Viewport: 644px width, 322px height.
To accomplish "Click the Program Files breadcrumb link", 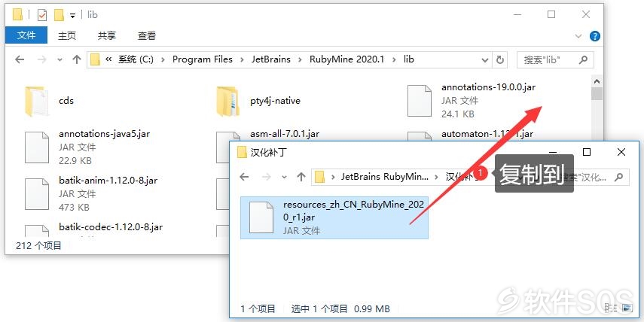I will point(203,59).
